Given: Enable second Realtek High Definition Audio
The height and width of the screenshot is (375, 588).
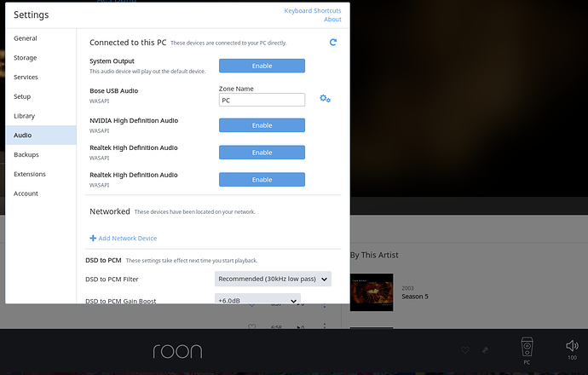Looking at the screenshot, I should [262, 180].
